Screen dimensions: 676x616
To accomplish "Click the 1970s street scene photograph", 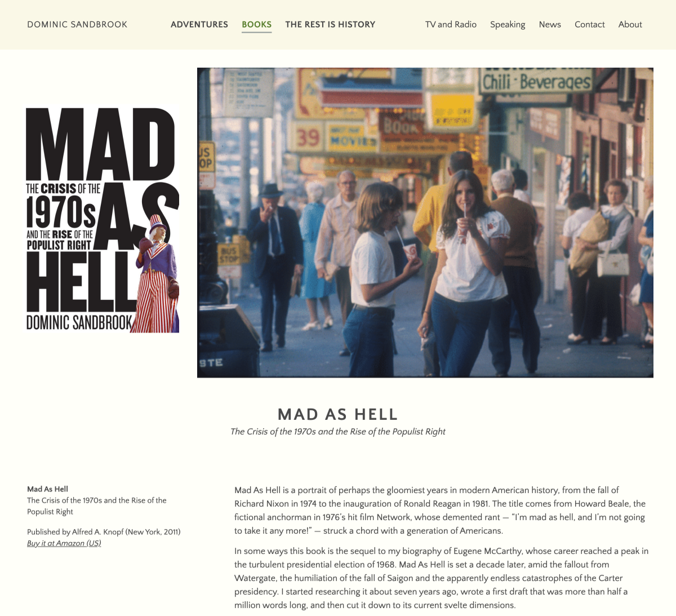I will click(x=425, y=223).
